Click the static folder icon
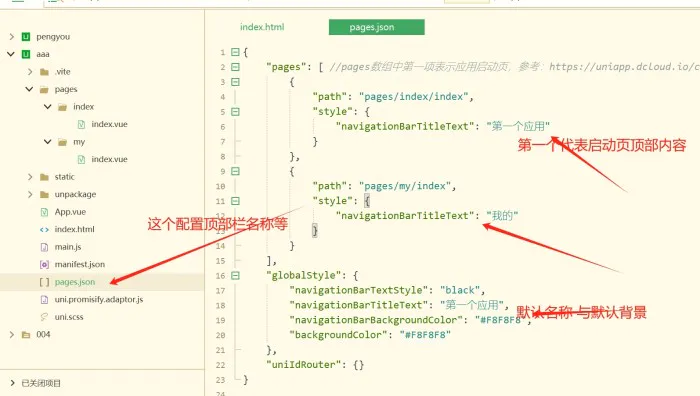The height and width of the screenshot is (396, 700). point(44,177)
